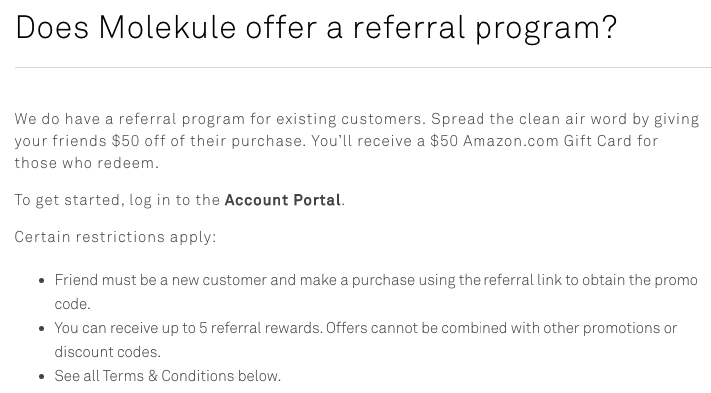This screenshot has width=711, height=393.
Task: Click the 'Certain restrictions apply:' text
Action: tap(116, 237)
